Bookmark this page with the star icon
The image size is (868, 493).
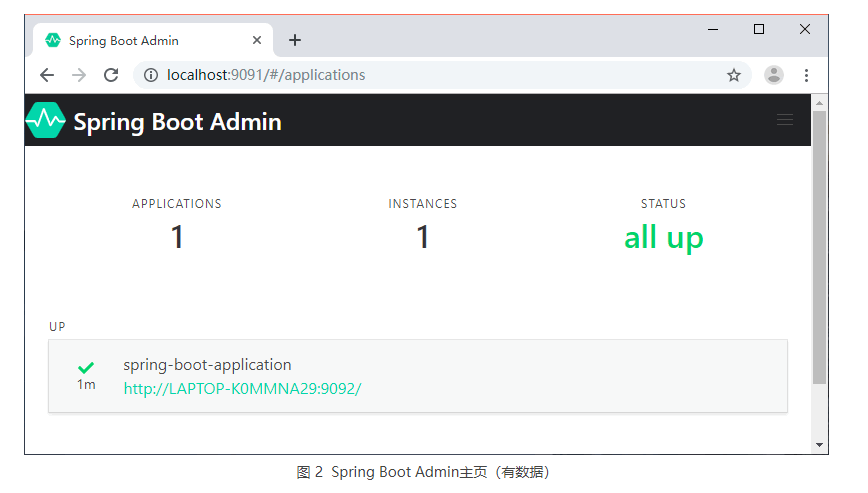tap(733, 75)
